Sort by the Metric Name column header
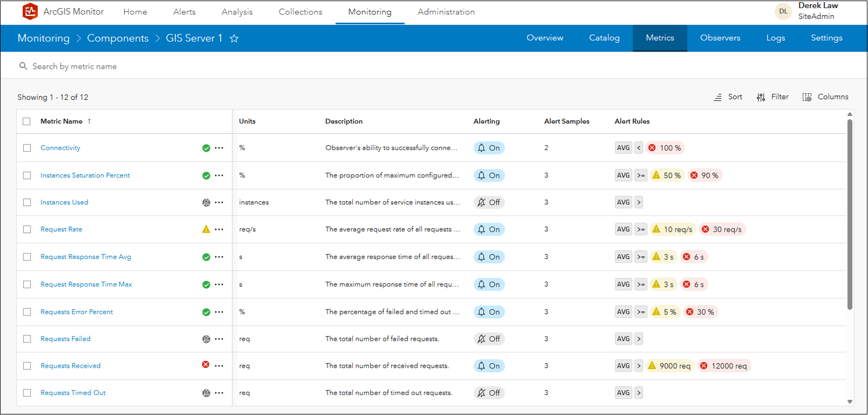This screenshot has width=868, height=415. [62, 121]
